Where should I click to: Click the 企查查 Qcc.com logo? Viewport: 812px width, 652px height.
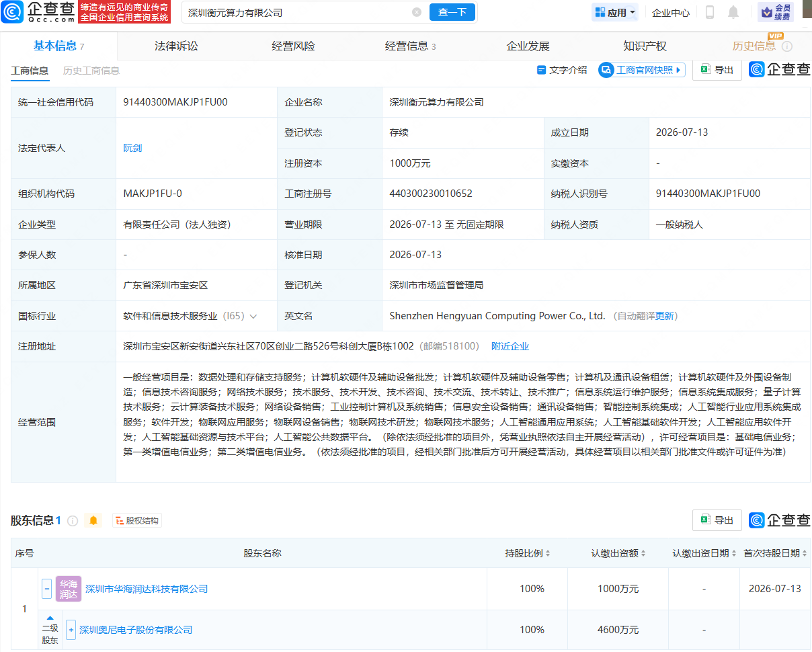click(37, 11)
